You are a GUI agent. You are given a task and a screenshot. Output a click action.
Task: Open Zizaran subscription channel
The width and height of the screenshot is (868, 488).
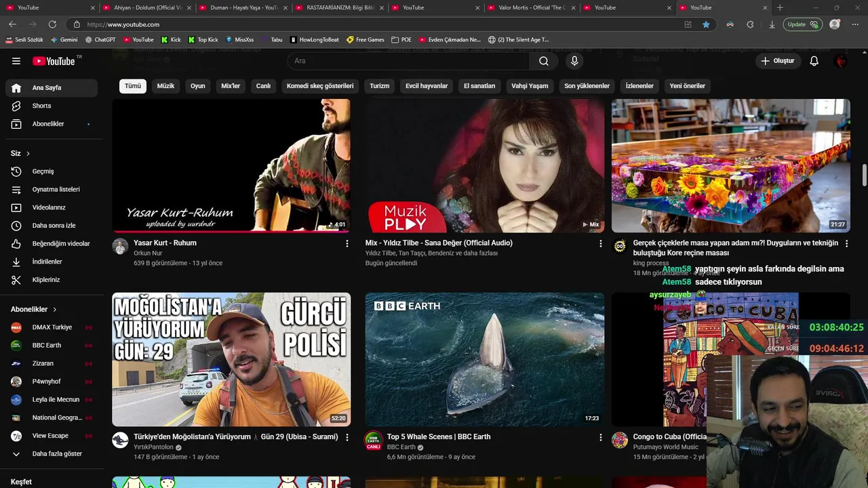click(52, 363)
